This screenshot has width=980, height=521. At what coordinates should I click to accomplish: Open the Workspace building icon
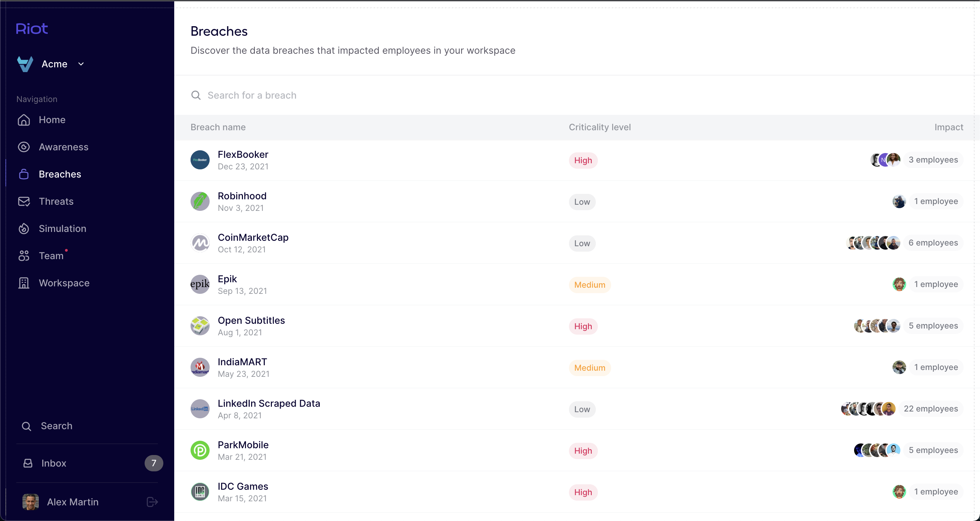(x=23, y=283)
